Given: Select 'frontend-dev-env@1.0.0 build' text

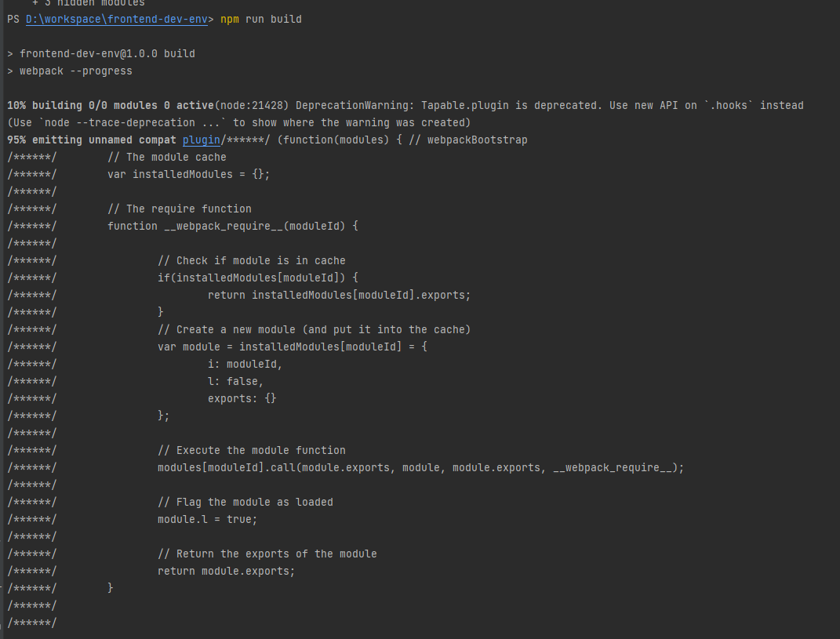Looking at the screenshot, I should [107, 53].
